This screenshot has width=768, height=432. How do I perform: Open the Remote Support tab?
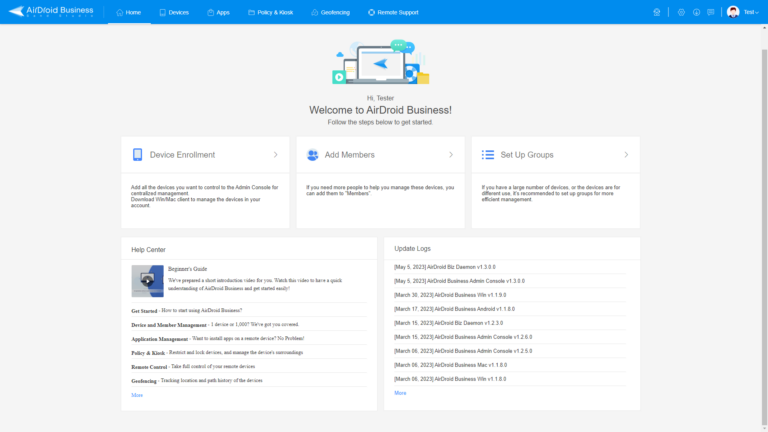[393, 12]
